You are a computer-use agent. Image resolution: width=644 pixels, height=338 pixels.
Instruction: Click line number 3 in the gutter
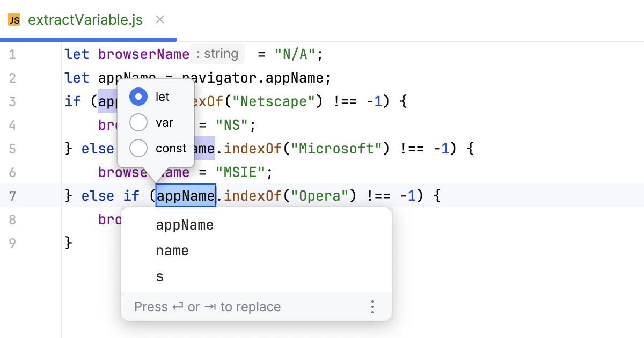coord(12,101)
